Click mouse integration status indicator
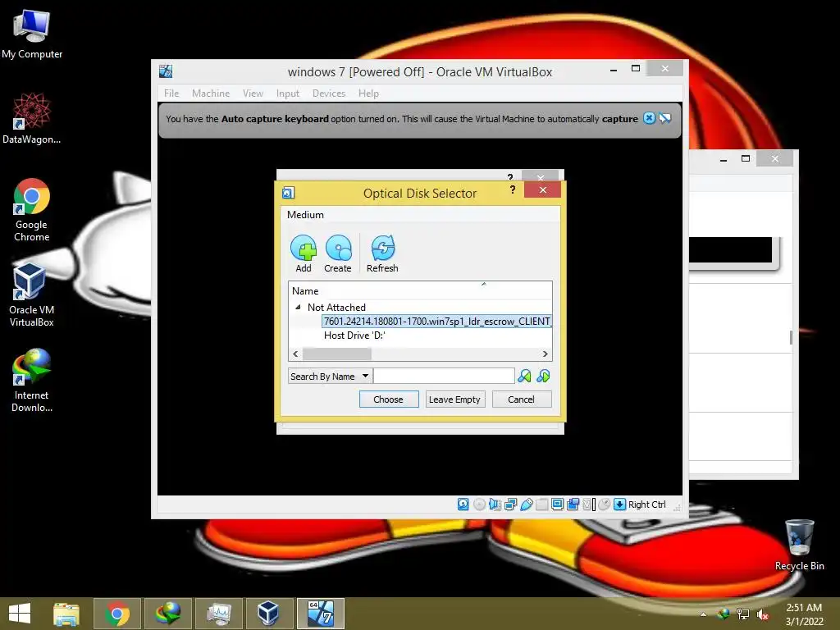 604,504
